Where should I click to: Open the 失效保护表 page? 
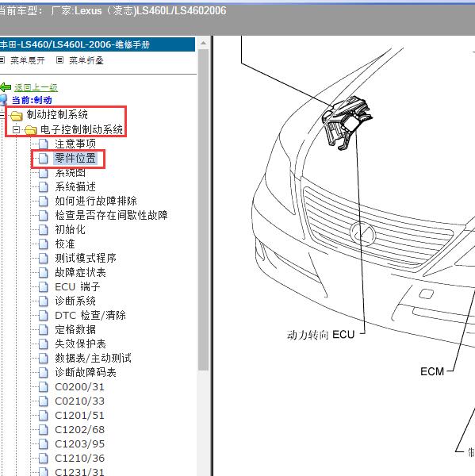point(80,344)
